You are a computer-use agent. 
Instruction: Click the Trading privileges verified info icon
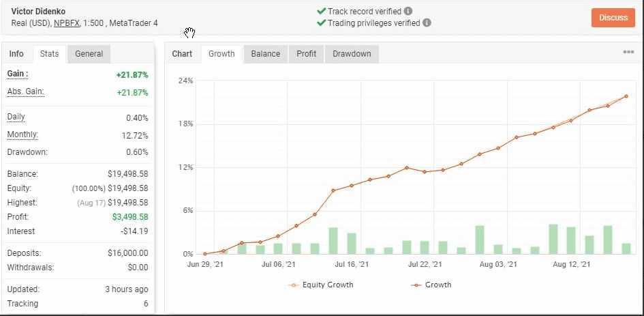[x=427, y=23]
